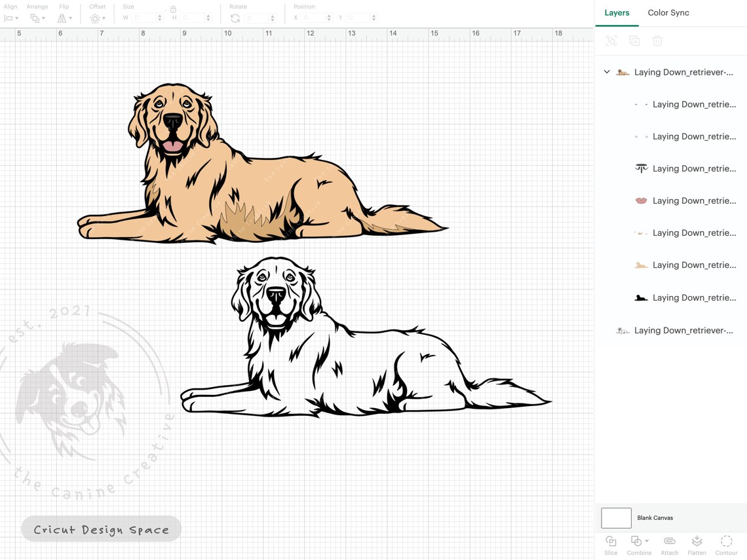
Task: Open the Align dropdown
Action: pos(11,18)
